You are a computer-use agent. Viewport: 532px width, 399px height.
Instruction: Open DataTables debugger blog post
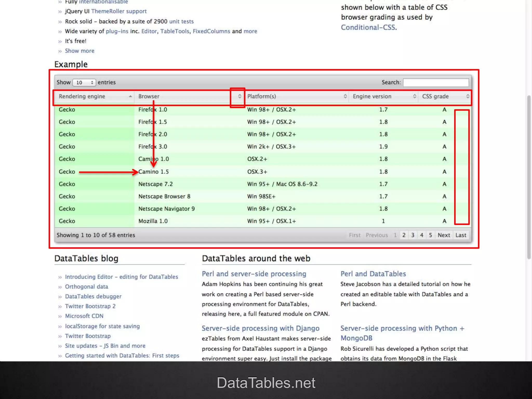click(x=93, y=296)
